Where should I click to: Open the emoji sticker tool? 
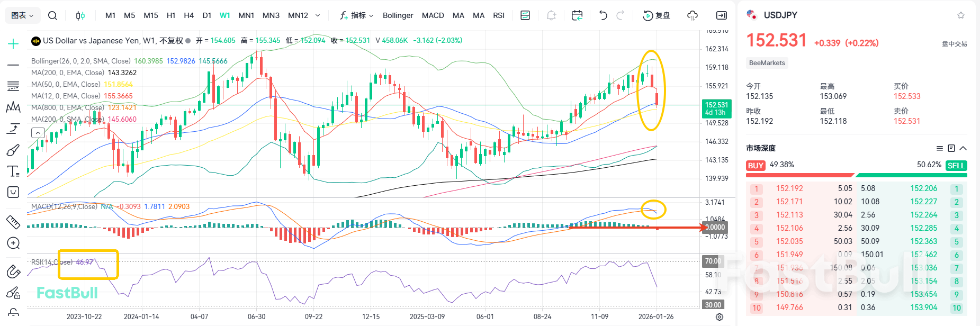[x=13, y=192]
